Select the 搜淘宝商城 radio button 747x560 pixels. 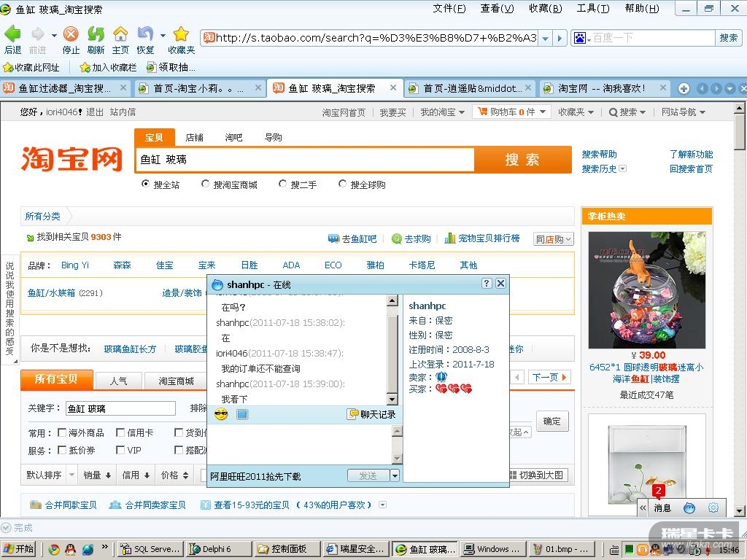pos(205,184)
